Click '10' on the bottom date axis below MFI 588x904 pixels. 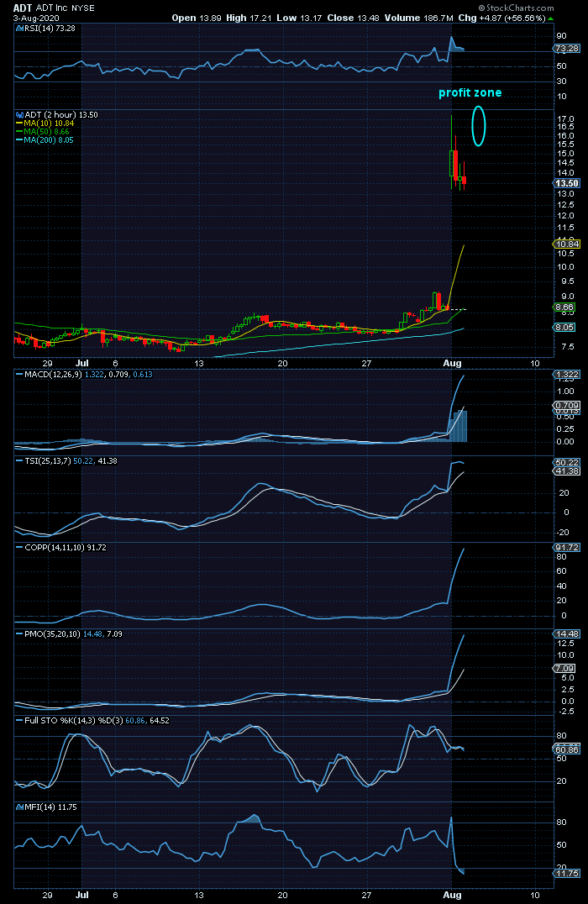[535, 895]
